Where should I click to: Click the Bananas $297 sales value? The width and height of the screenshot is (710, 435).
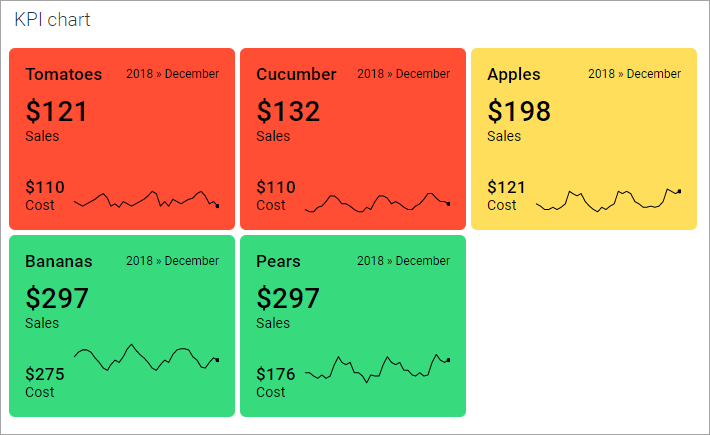coord(57,298)
